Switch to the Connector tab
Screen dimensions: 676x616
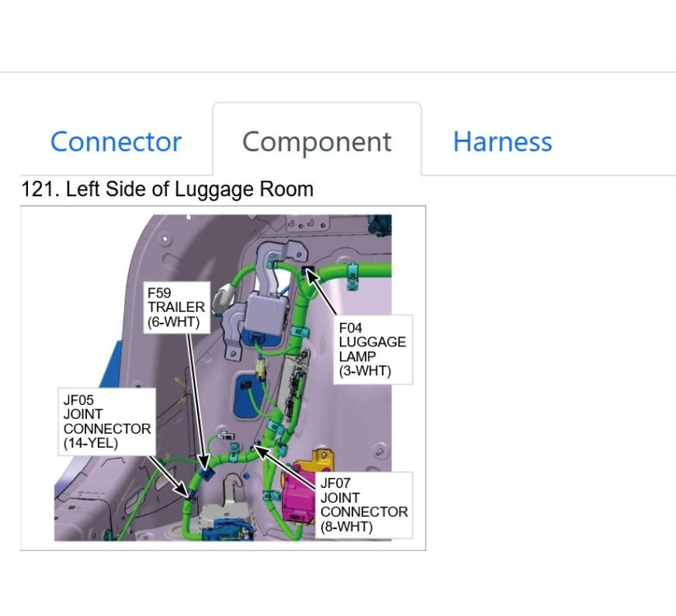click(x=116, y=141)
